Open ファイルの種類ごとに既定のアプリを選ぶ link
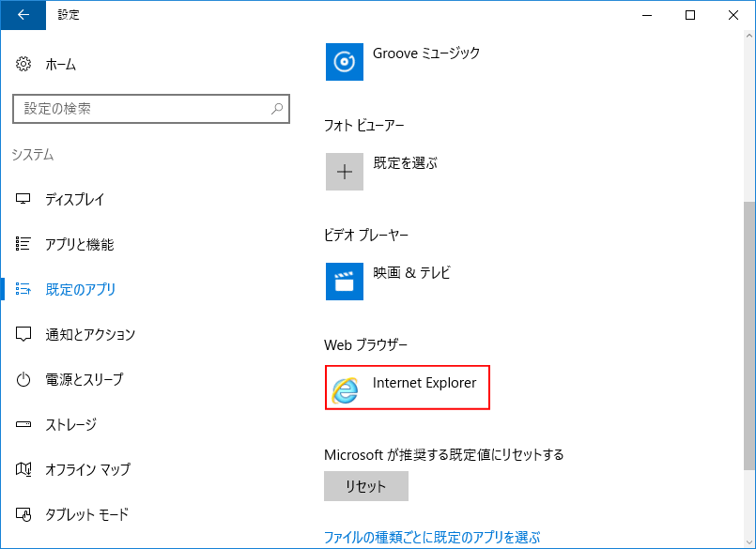Image resolution: width=756 pixels, height=549 pixels. (432, 538)
